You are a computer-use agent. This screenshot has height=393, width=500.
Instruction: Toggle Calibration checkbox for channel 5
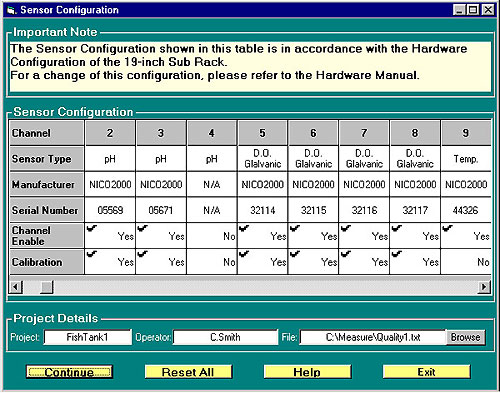coord(244,254)
